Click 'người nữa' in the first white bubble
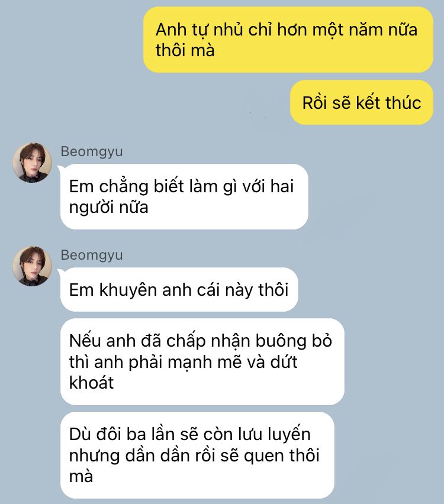This screenshot has height=504, width=444. point(108,207)
